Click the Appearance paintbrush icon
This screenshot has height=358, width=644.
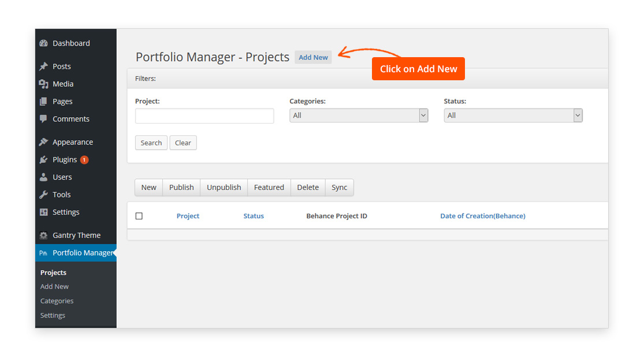(43, 142)
